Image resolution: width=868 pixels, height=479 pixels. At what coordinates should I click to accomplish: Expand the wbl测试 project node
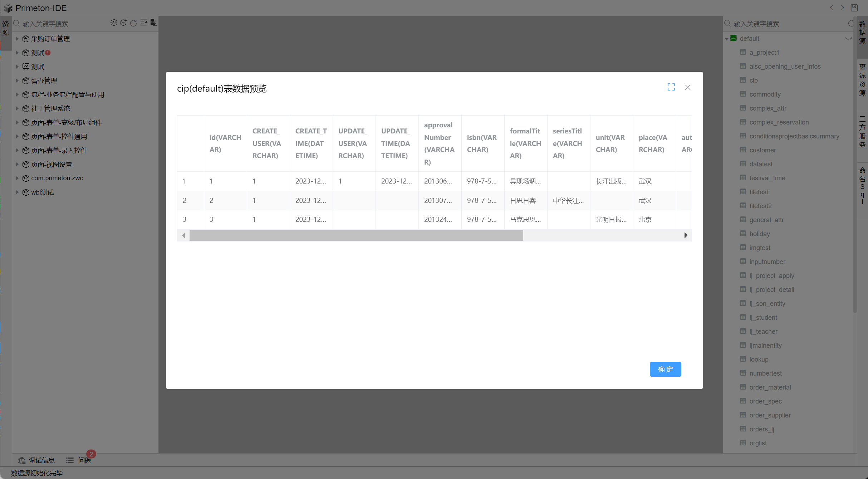point(17,192)
